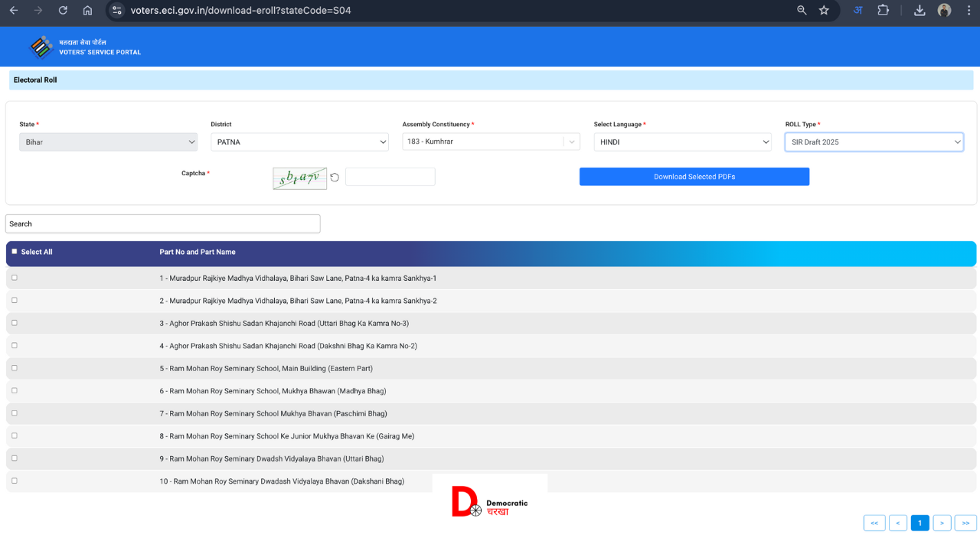The image size is (980, 551).
Task: Click the browser reload page icon
Action: click(63, 11)
